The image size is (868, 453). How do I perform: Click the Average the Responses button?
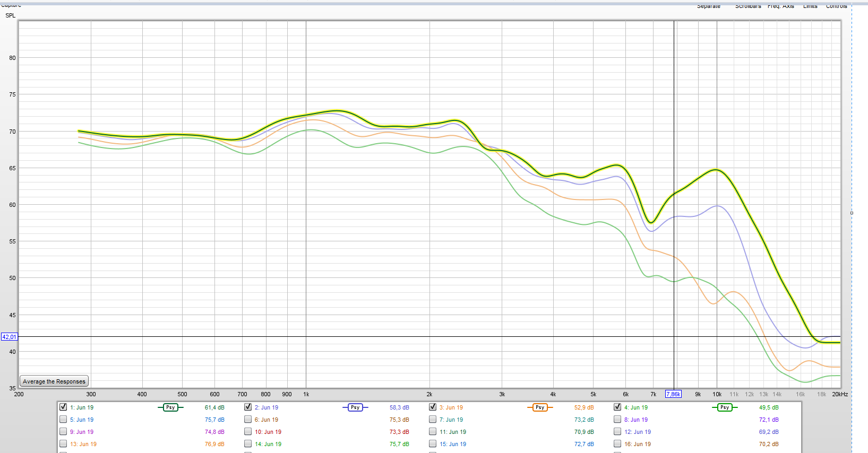(54, 381)
